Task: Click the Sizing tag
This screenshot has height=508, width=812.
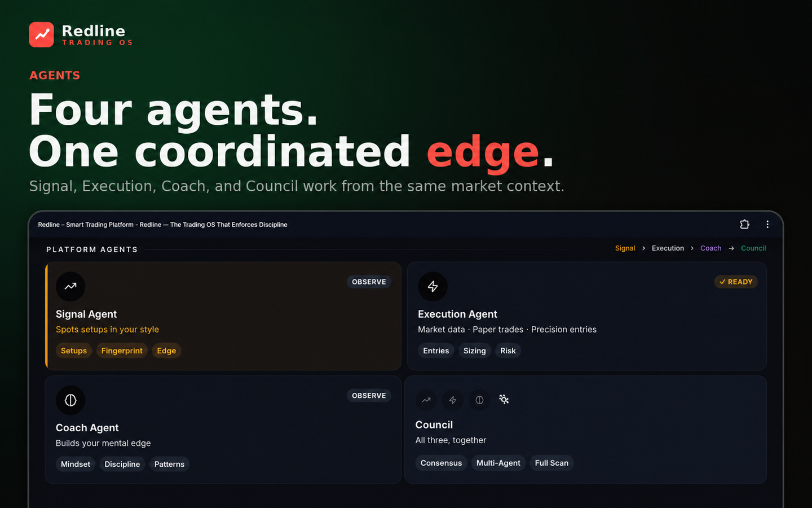Action: pyautogui.click(x=474, y=351)
